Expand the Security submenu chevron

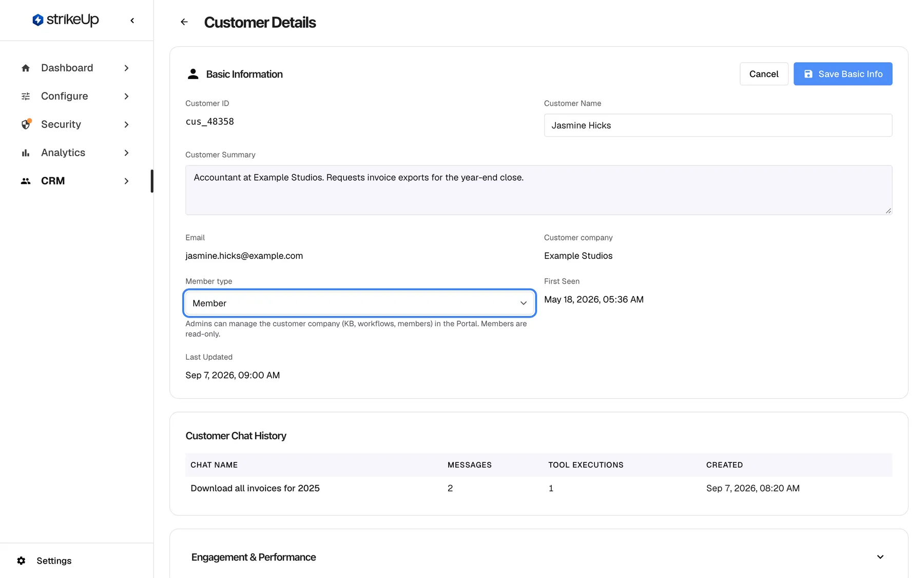pyautogui.click(x=126, y=124)
